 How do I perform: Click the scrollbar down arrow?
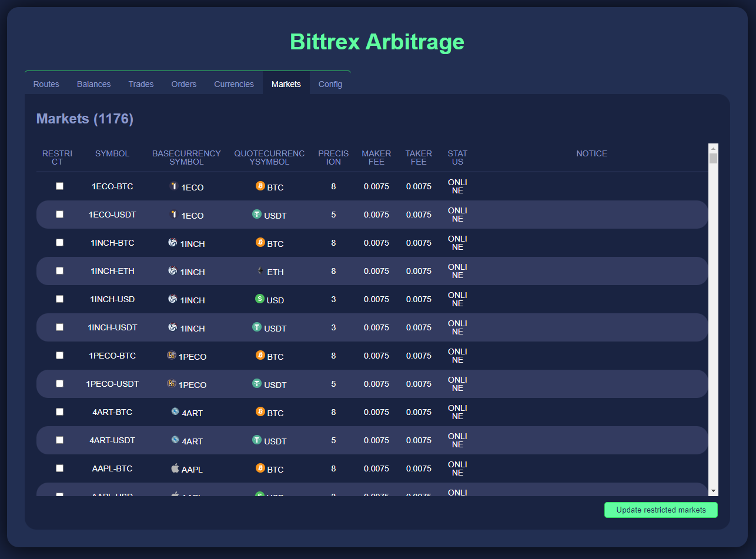(x=713, y=491)
